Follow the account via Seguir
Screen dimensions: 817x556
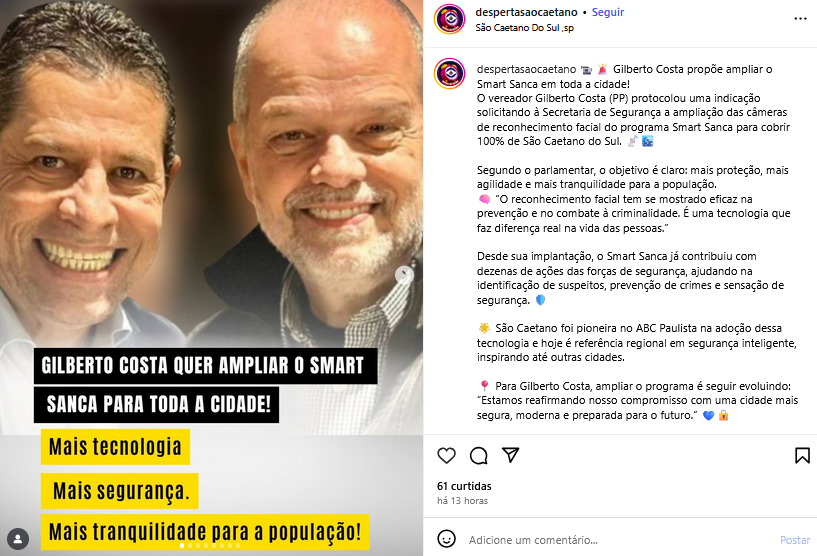click(x=608, y=12)
